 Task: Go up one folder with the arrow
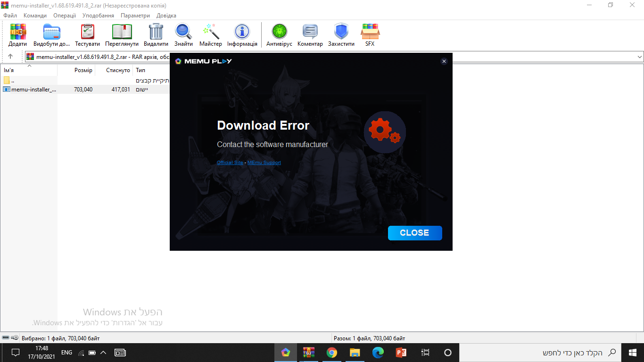pos(10,57)
